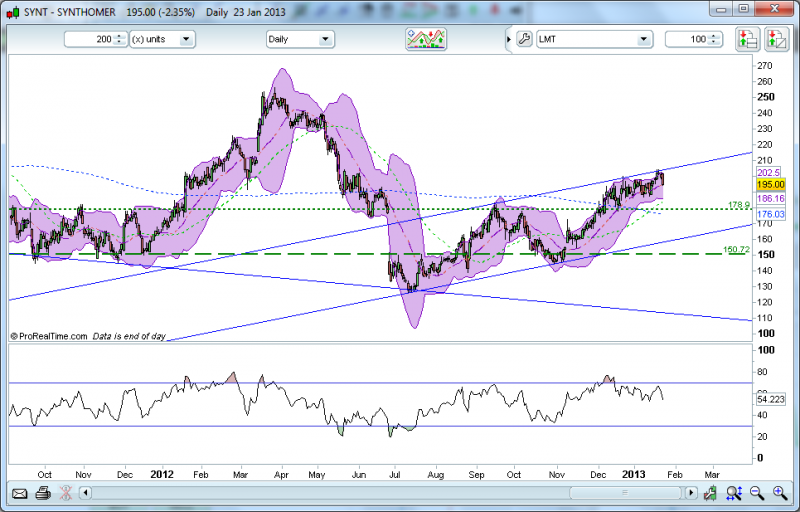Click the envelope (email chart) icon

(19, 493)
